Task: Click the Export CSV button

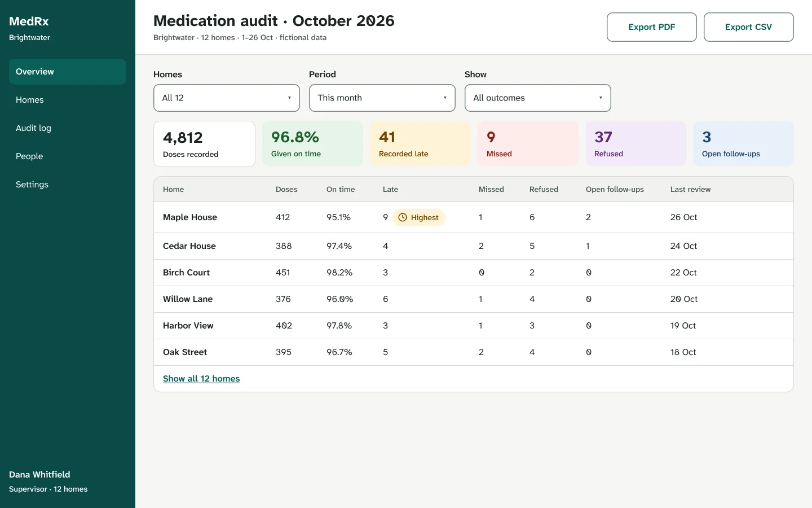Action: (x=749, y=27)
